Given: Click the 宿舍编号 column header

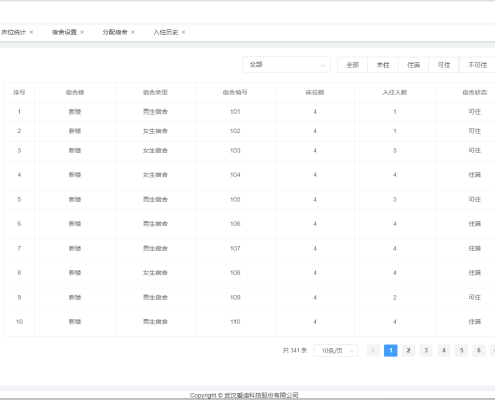Looking at the screenshot, I should 235,92.
